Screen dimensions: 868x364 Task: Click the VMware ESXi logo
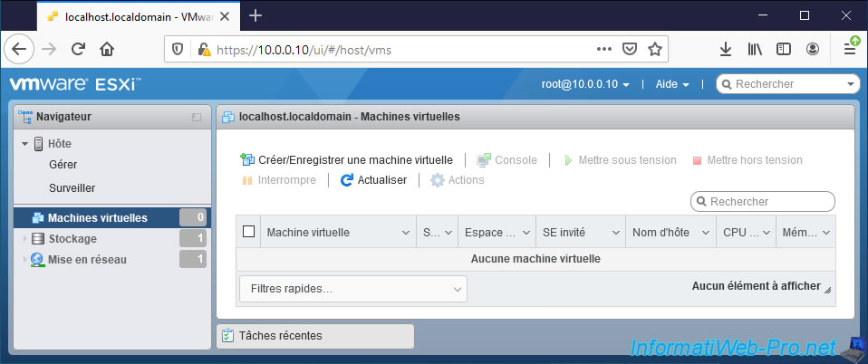(75, 84)
